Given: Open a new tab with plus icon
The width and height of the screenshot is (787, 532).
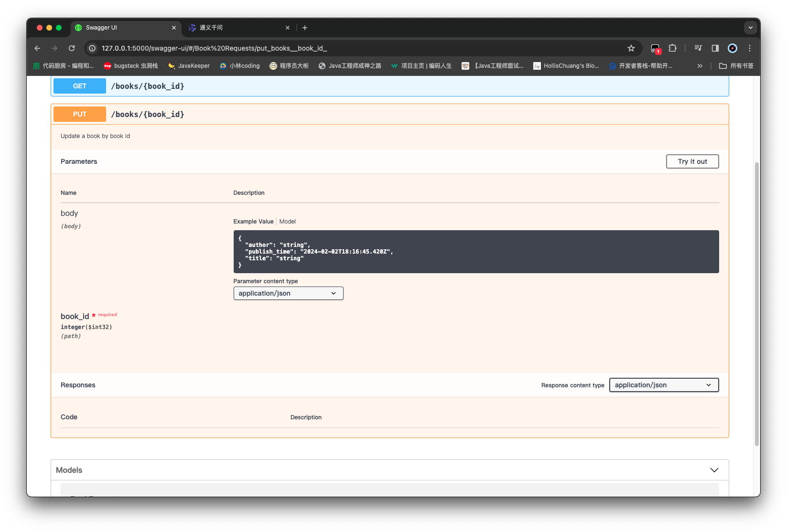Looking at the screenshot, I should (x=305, y=28).
